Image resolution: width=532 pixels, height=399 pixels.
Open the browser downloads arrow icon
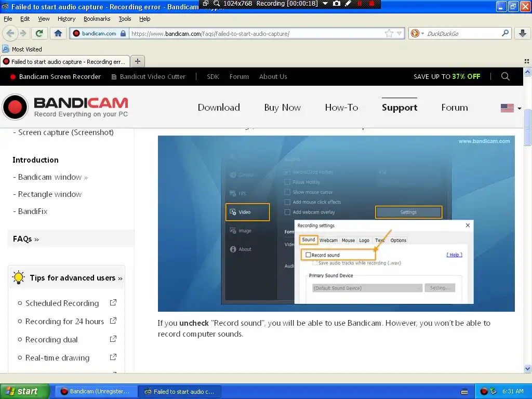click(523, 33)
